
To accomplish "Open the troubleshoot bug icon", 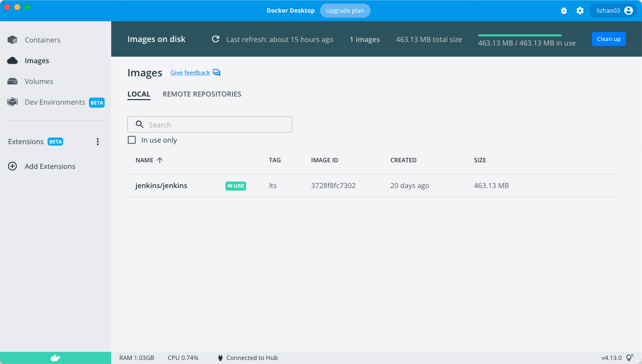I will tap(564, 11).
